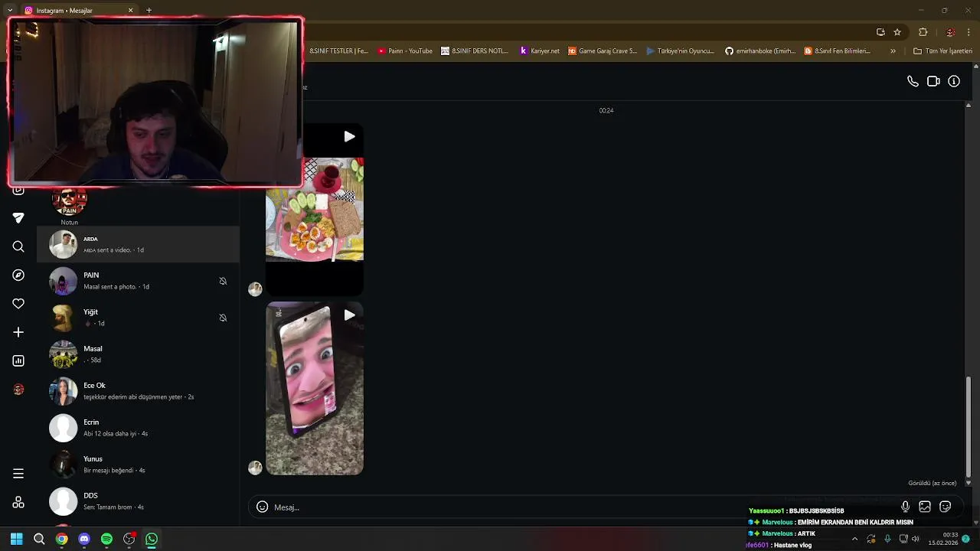Open the Explore compass icon
The height and width of the screenshot is (551, 980).
coord(18,275)
